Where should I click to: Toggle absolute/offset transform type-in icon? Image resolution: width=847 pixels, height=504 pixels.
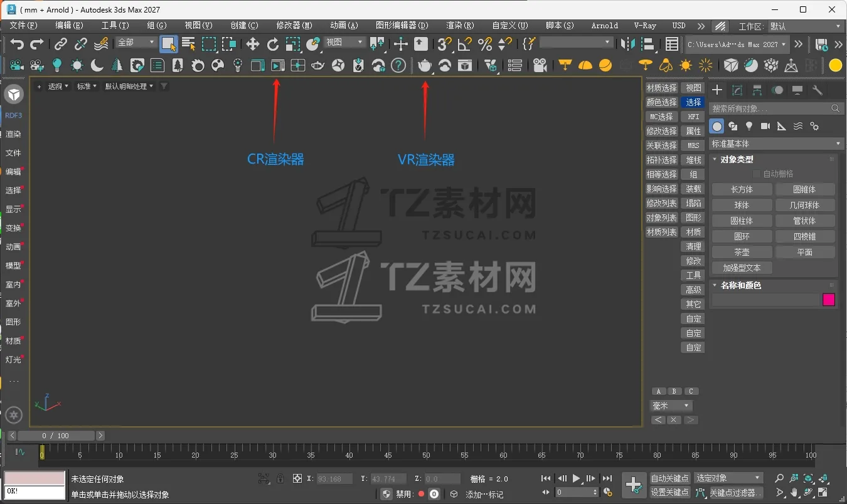[297, 478]
